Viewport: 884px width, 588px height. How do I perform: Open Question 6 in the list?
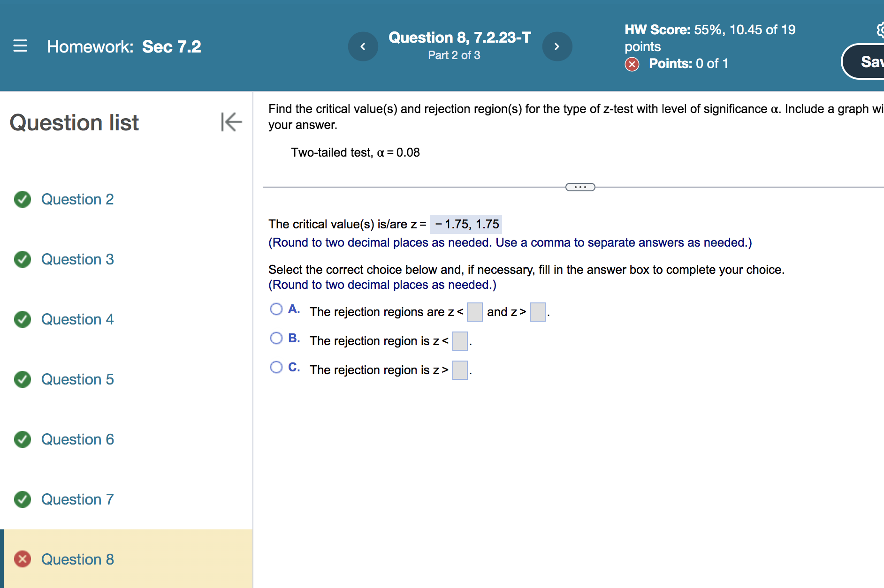pyautogui.click(x=77, y=439)
